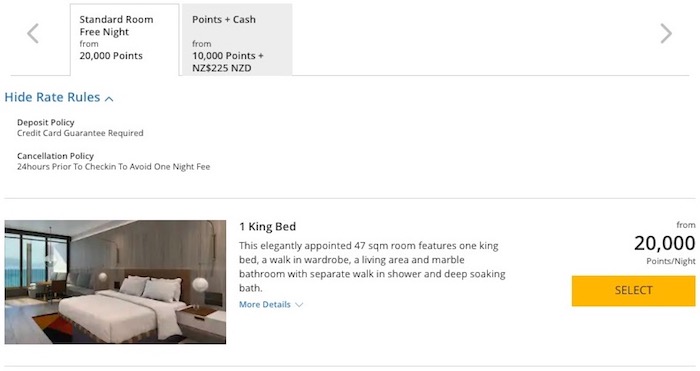The height and width of the screenshot is (371, 700).
Task: Click the 1 King Bed room title
Action: 267,227
